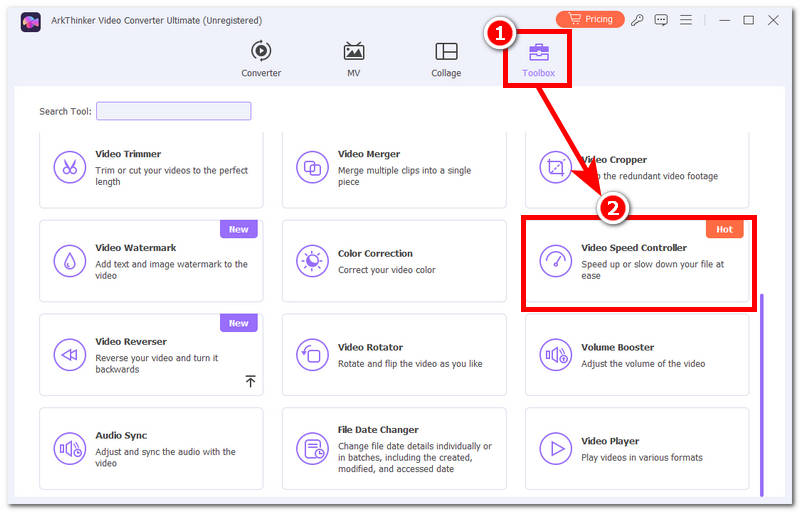Focus the Search Tool input field
Image resolution: width=800 pixels, height=512 pixels.
pyautogui.click(x=173, y=111)
